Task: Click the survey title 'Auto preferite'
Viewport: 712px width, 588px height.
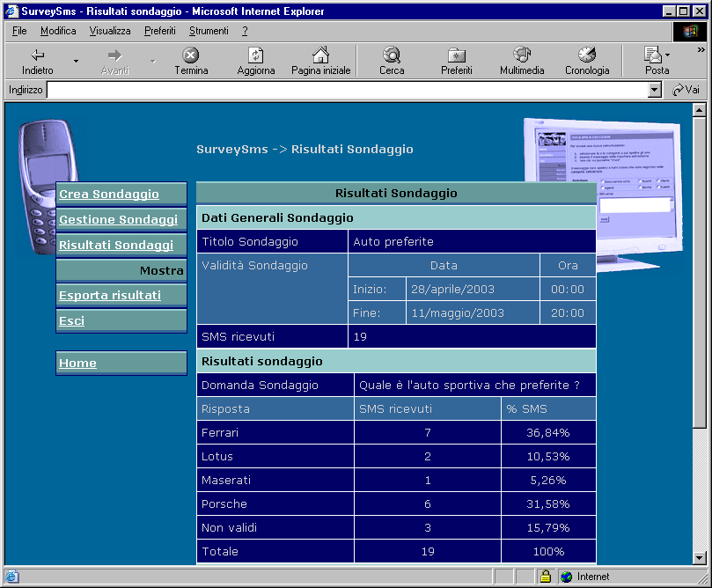Action: coord(393,241)
